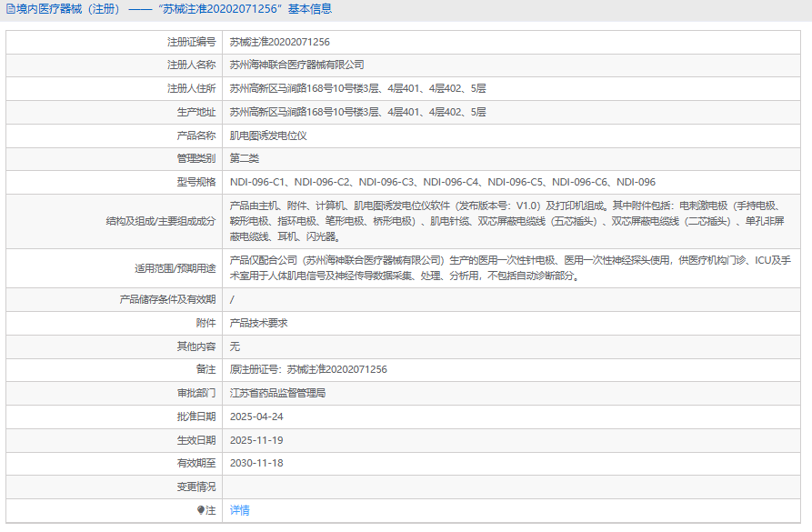
Task: Select expiry date 2030-11-18
Action: tap(256, 463)
